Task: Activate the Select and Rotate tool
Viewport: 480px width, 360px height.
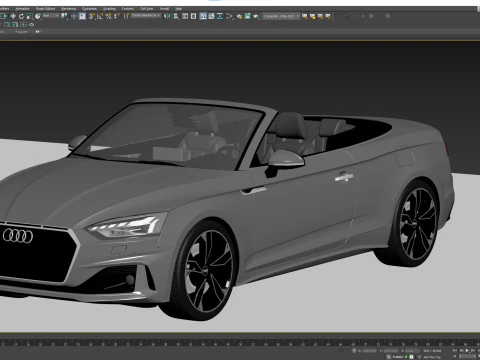Action: (21, 16)
